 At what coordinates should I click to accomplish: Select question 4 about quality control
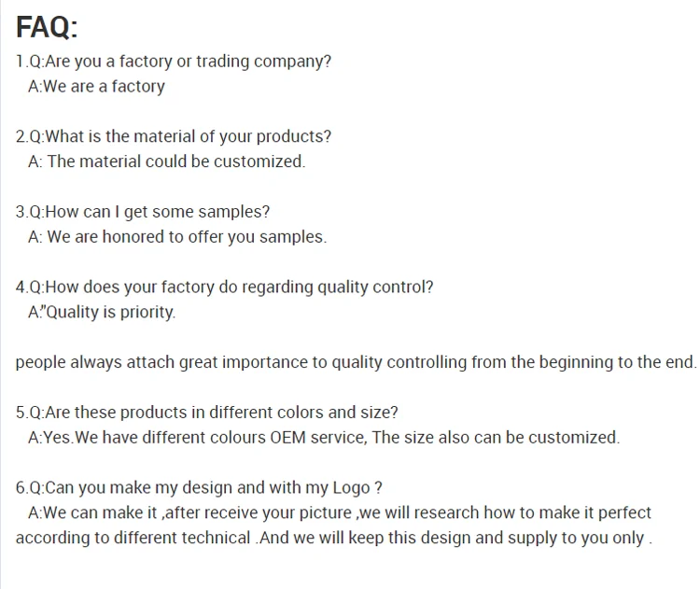(x=225, y=287)
